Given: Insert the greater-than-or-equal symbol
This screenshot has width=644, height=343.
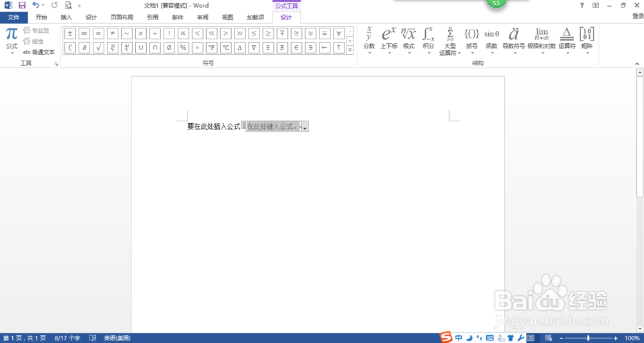Looking at the screenshot, I should (268, 34).
